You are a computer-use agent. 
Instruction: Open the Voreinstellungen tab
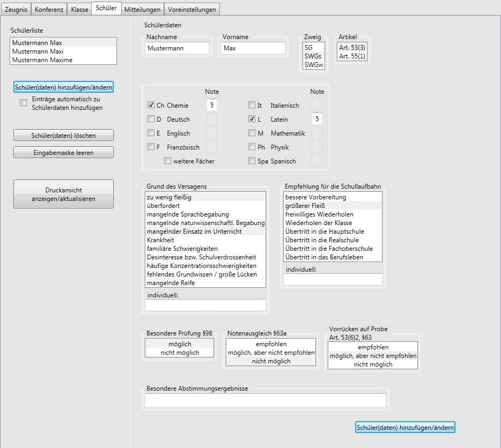191,10
